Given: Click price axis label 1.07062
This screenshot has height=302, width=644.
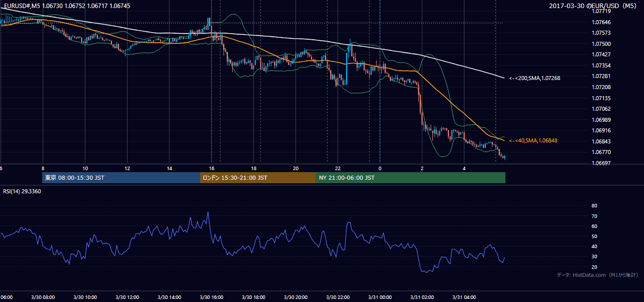Looking at the screenshot, I should (x=602, y=109).
